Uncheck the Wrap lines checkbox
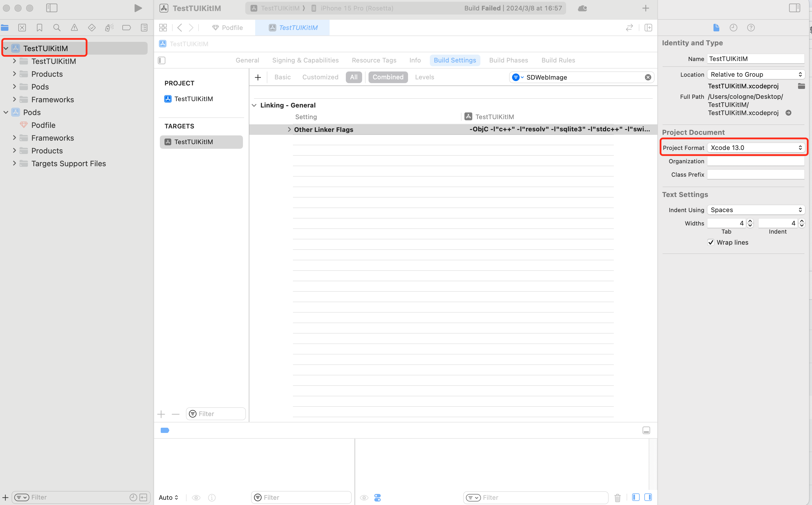Screen dimensions: 812x505 [x=711, y=243]
